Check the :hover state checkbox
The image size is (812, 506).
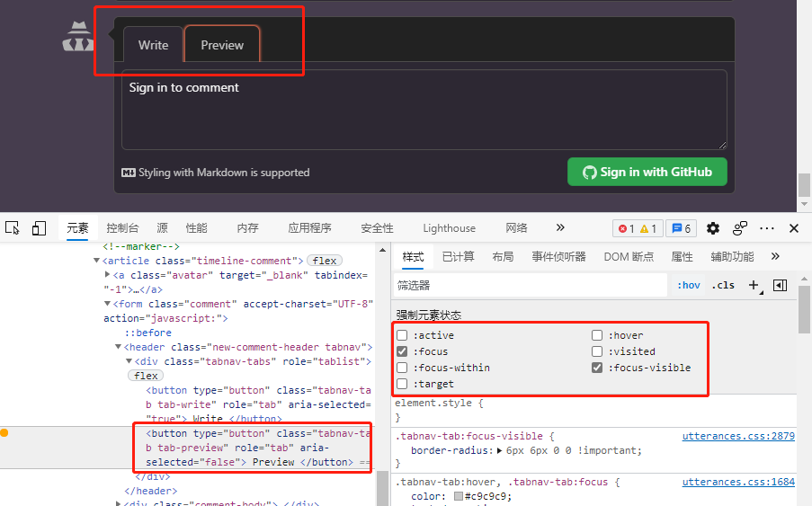coord(597,335)
